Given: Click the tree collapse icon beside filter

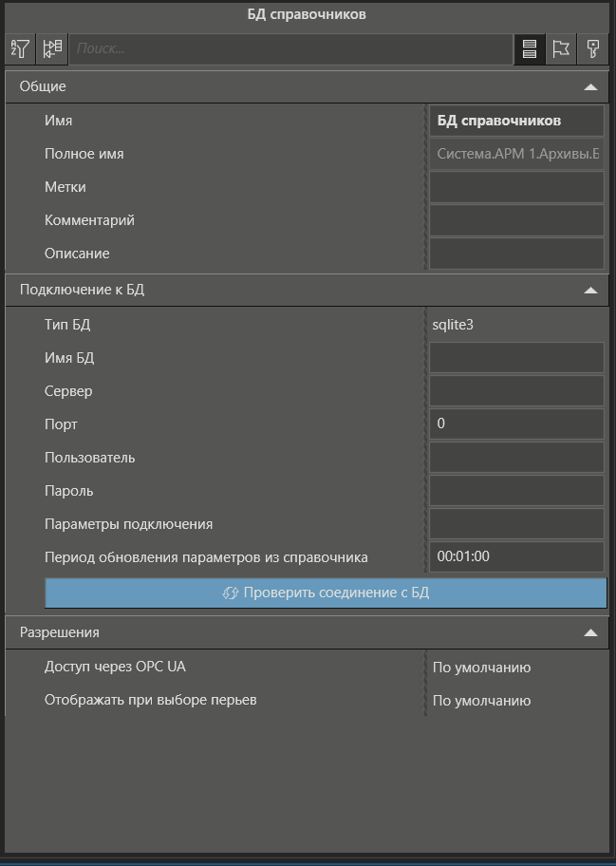Looking at the screenshot, I should (x=53, y=48).
